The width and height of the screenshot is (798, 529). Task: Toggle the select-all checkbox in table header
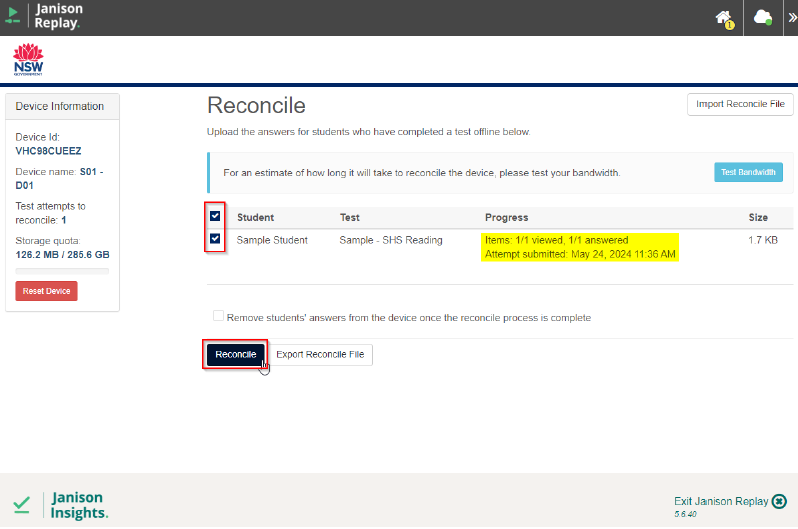pyautogui.click(x=215, y=216)
